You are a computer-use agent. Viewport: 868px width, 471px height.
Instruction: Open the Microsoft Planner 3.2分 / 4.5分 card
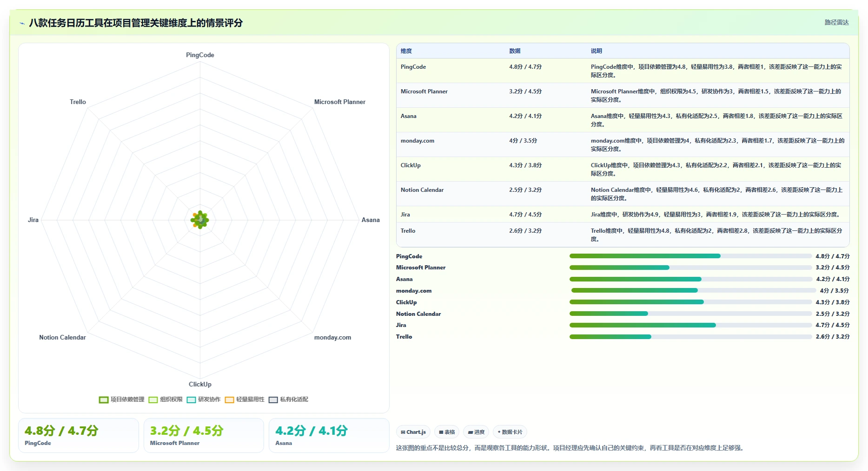[x=204, y=435]
